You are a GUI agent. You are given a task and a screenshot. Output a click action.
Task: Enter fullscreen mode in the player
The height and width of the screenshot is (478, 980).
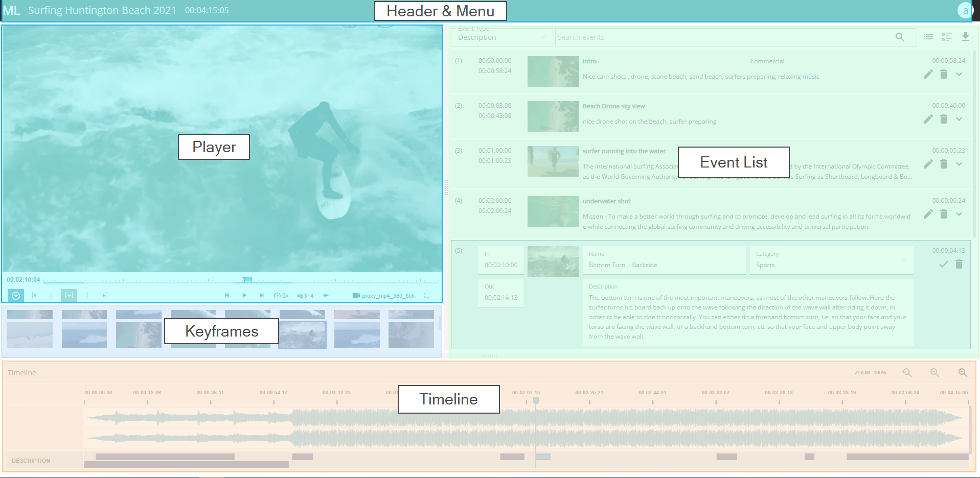pos(427,295)
